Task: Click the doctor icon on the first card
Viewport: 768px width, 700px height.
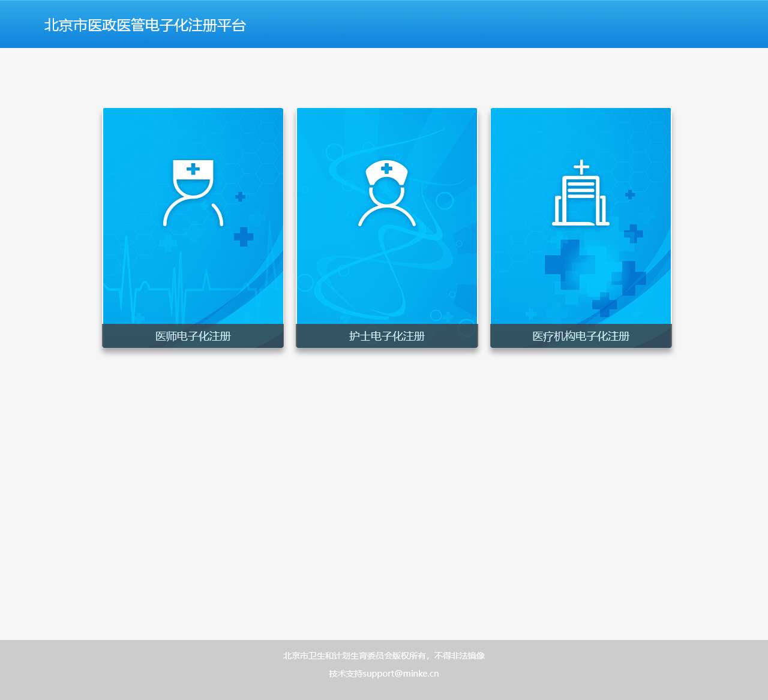Action: [x=193, y=193]
